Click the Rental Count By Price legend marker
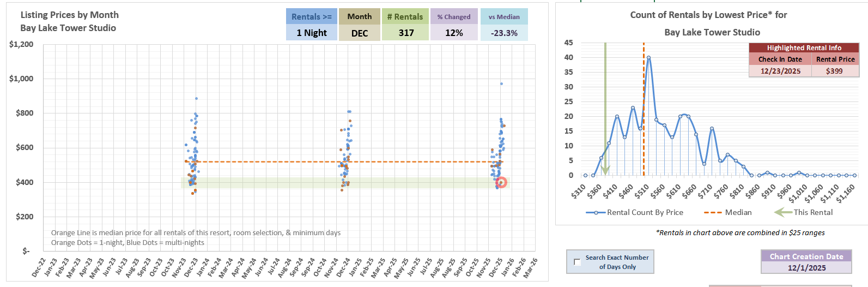This screenshot has width=868, height=287. point(596,212)
